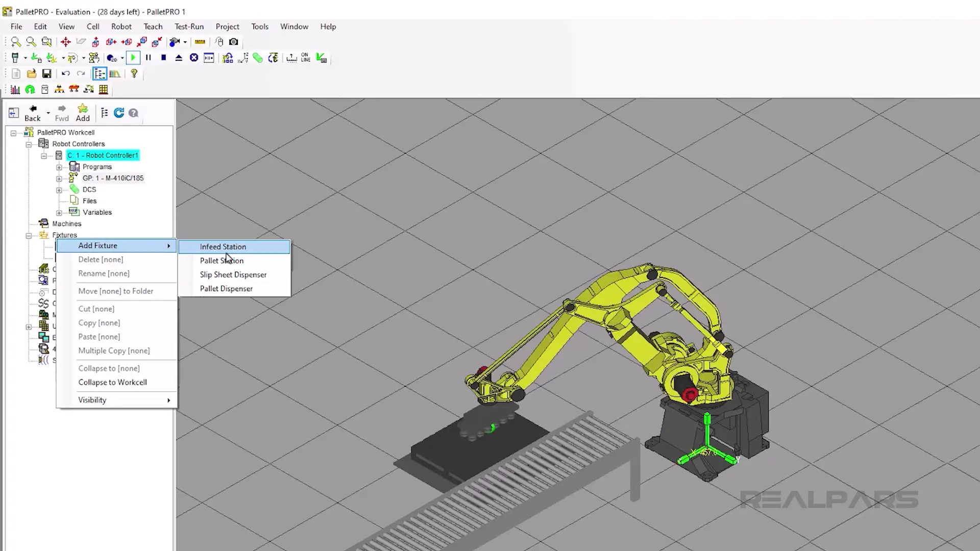Collapse the Fixtures tree node

29,236
